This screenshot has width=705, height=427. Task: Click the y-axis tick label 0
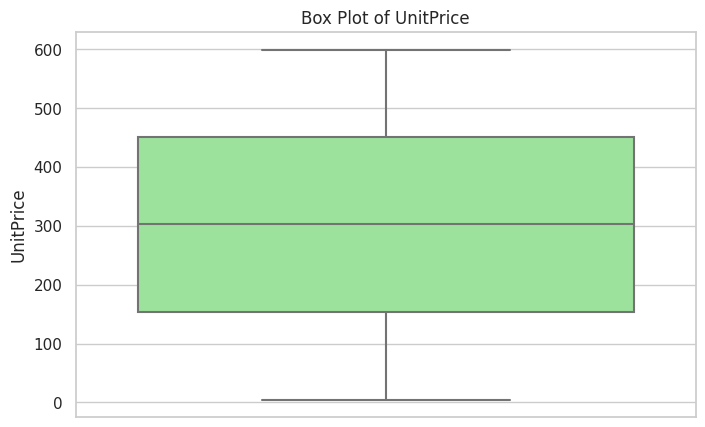coord(56,404)
